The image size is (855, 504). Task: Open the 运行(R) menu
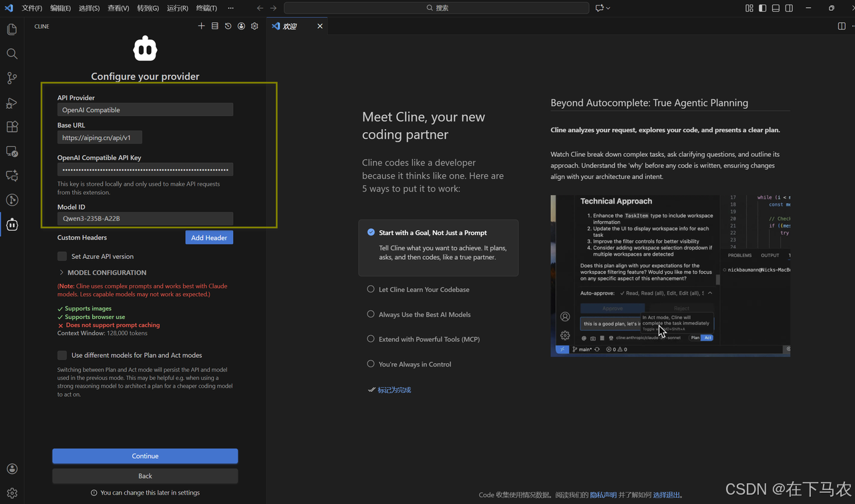tap(178, 8)
